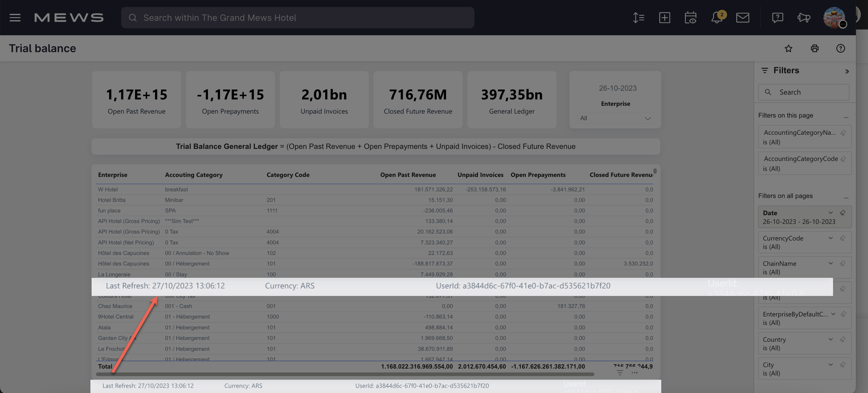Open the mail envelope icon
Screen dimensions: 868x393
(x=743, y=17)
